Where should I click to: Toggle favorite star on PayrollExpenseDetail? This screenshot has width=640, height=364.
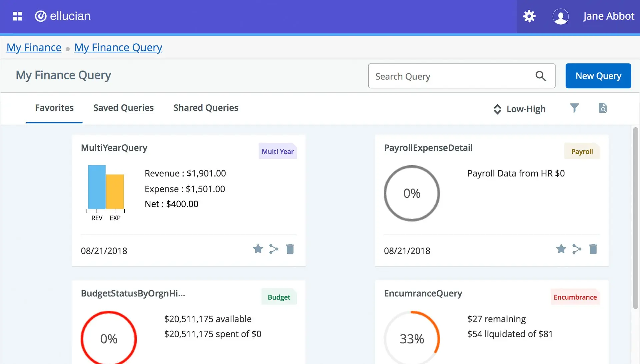coord(561,249)
